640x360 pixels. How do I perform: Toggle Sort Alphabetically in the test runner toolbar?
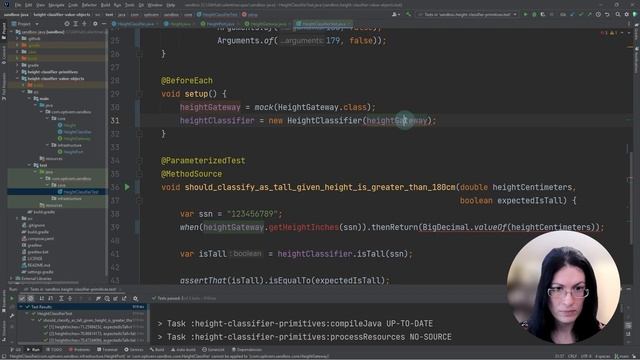42,298
